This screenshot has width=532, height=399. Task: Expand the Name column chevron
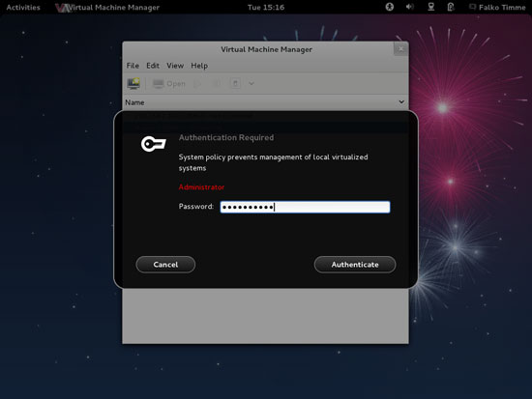(401, 102)
